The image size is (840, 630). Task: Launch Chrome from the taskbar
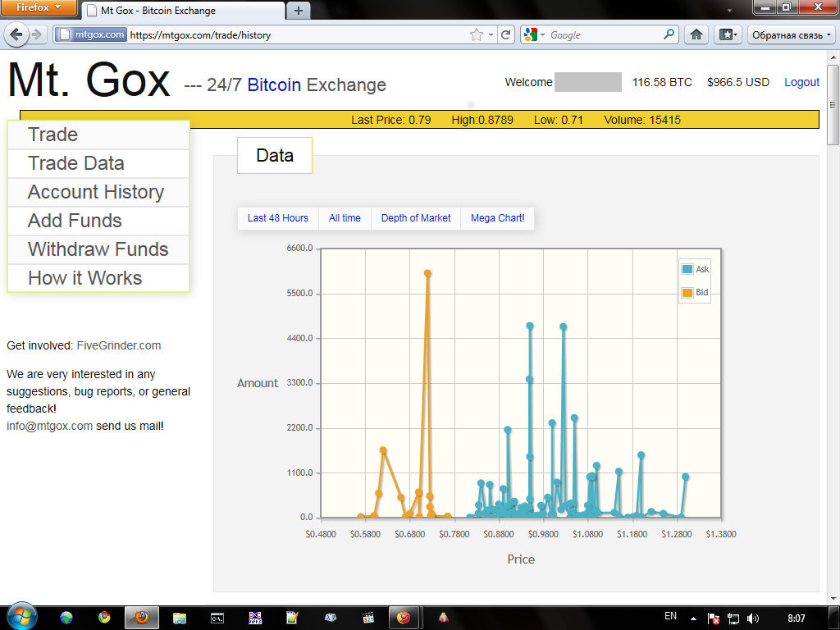coord(104,618)
